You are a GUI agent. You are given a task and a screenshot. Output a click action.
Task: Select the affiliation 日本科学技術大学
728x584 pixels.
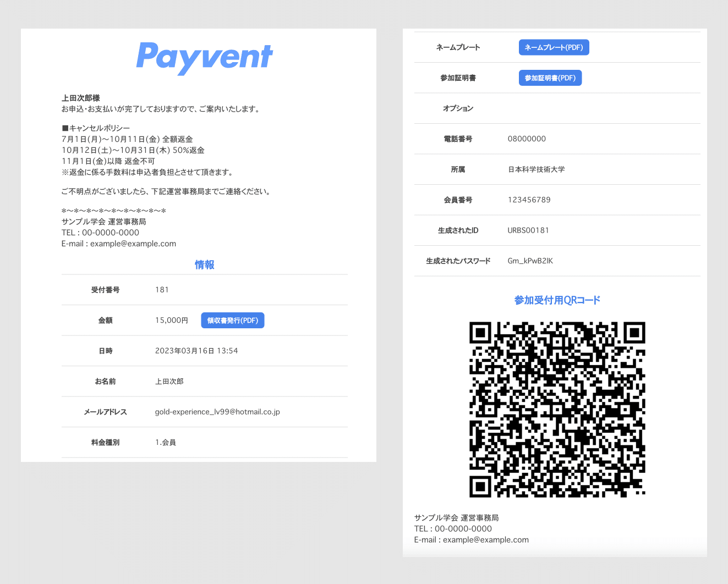click(537, 169)
